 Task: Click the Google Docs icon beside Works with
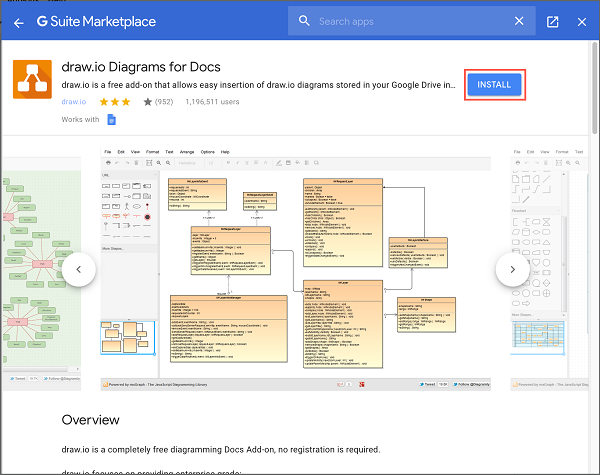[111, 119]
